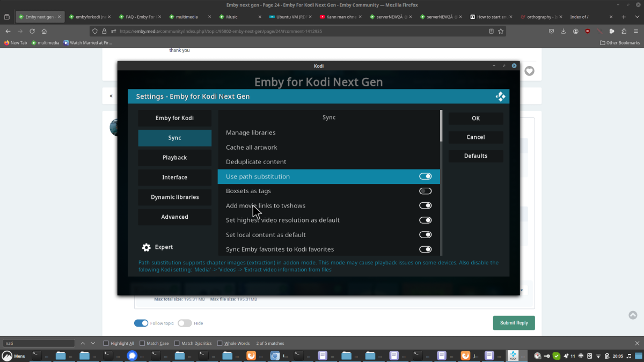Turn off Follow topic switch
The image size is (644, 362).
(141, 323)
